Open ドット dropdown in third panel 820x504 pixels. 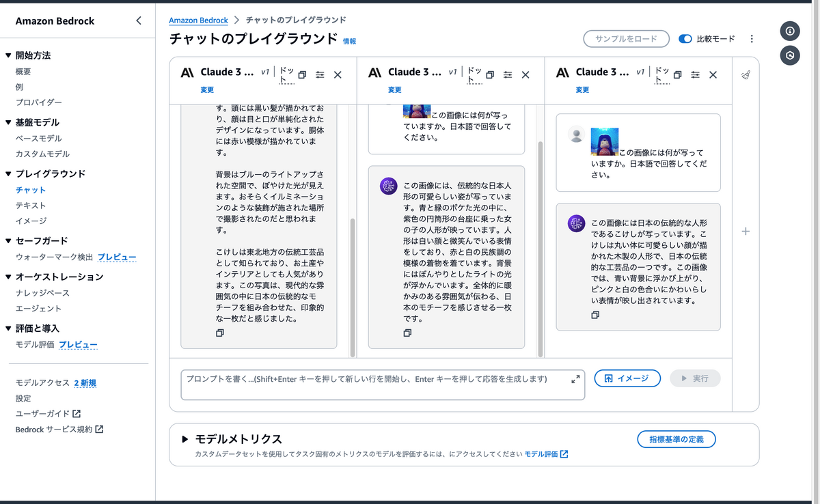(x=662, y=74)
